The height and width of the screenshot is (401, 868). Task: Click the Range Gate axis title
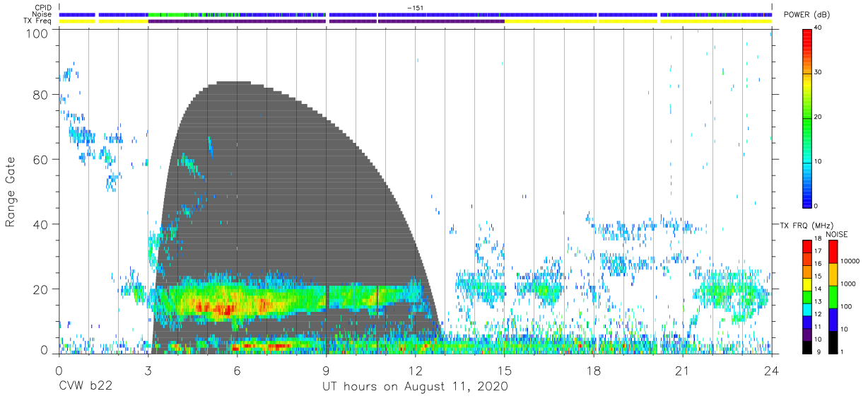pos(11,192)
